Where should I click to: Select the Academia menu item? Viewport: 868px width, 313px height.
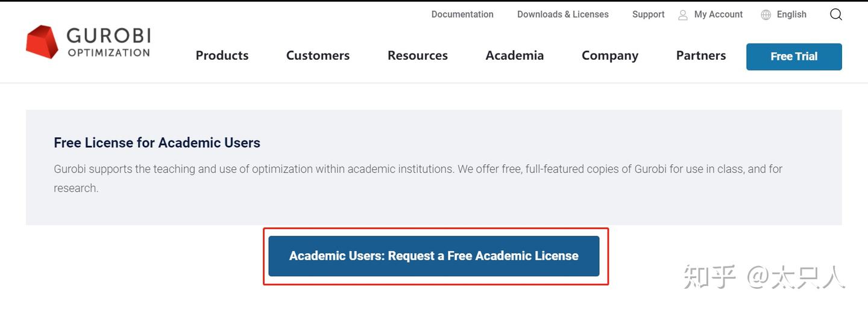coord(514,55)
